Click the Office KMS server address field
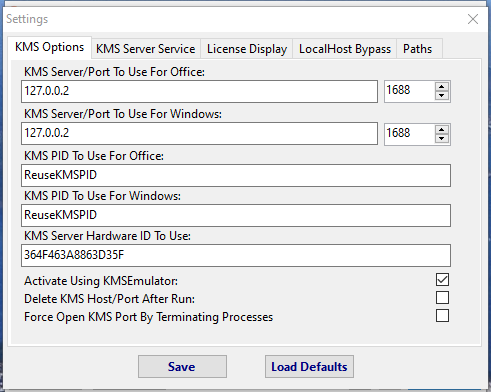491x392 pixels. click(x=199, y=91)
